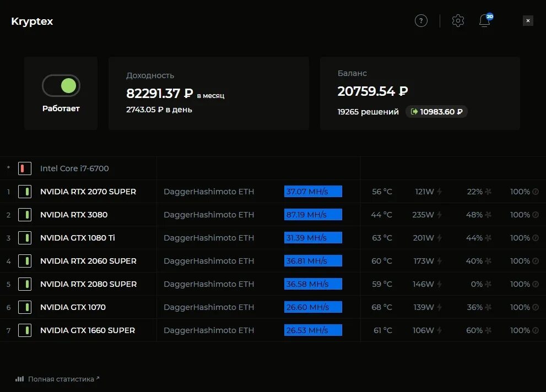Click load gauge icon in GTX 1080 Ti row
The image size is (546, 392).
coord(536,238)
